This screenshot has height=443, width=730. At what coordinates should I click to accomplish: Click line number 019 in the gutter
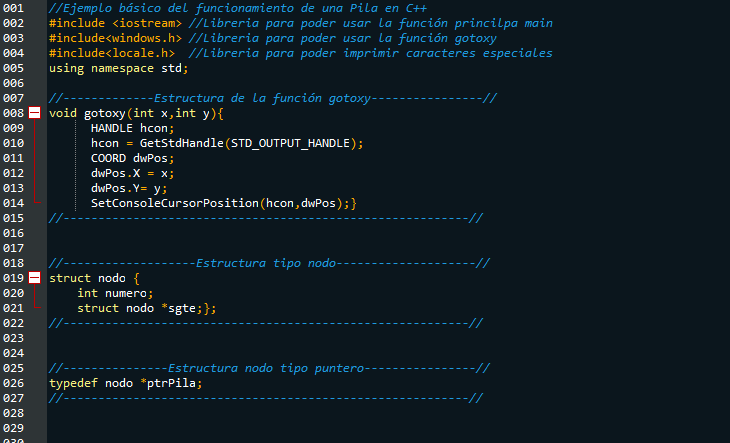(x=14, y=278)
